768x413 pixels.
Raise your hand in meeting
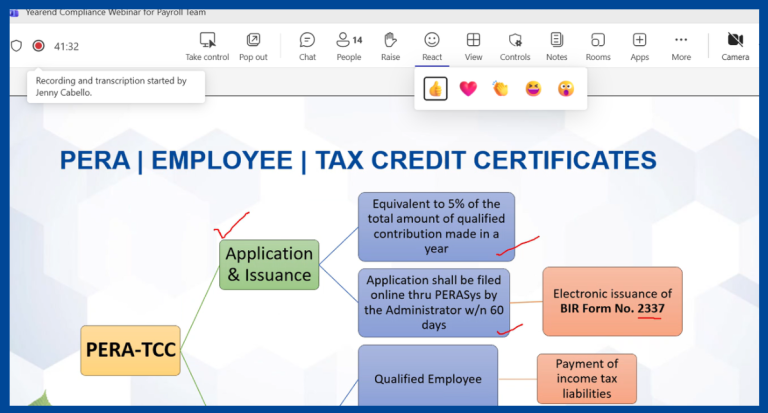390,45
